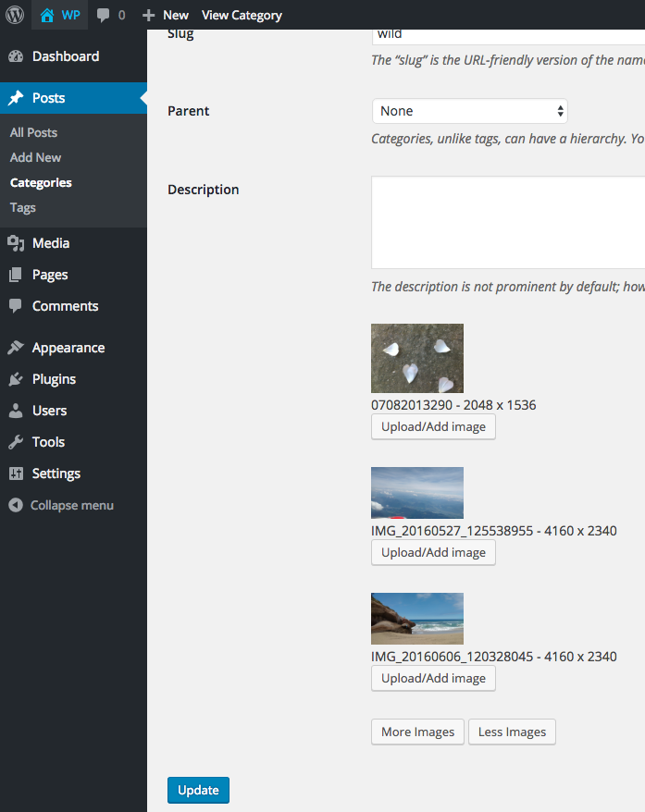This screenshot has width=645, height=812.
Task: Click the Slug input field
Action: click(x=508, y=36)
